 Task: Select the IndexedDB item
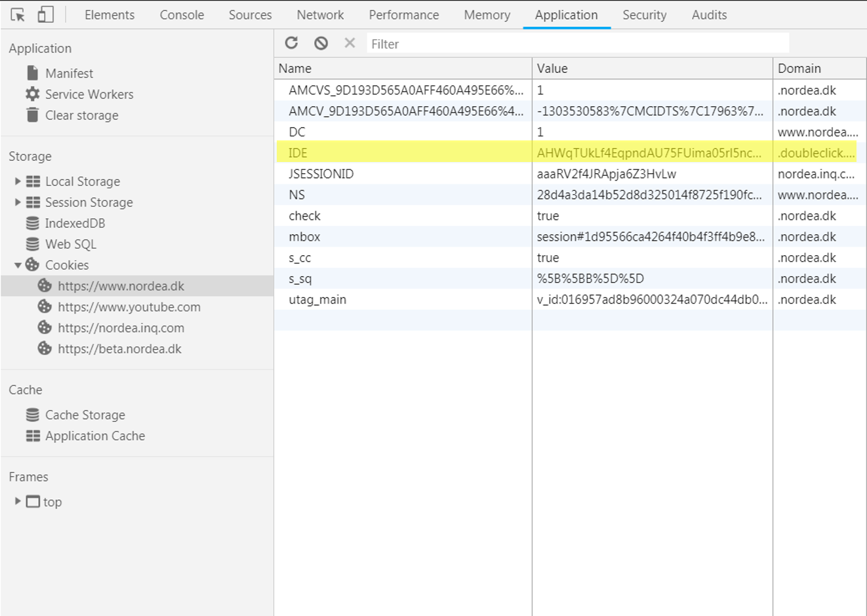point(75,223)
